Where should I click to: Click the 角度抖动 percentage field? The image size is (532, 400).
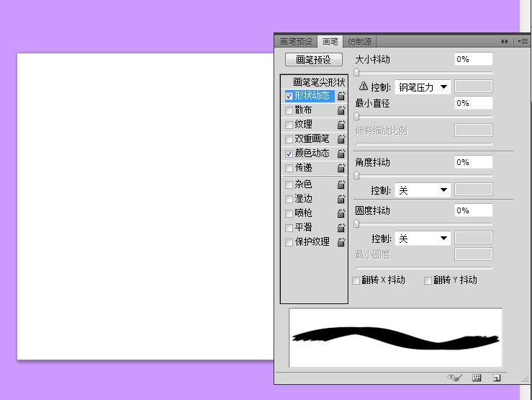point(473,162)
